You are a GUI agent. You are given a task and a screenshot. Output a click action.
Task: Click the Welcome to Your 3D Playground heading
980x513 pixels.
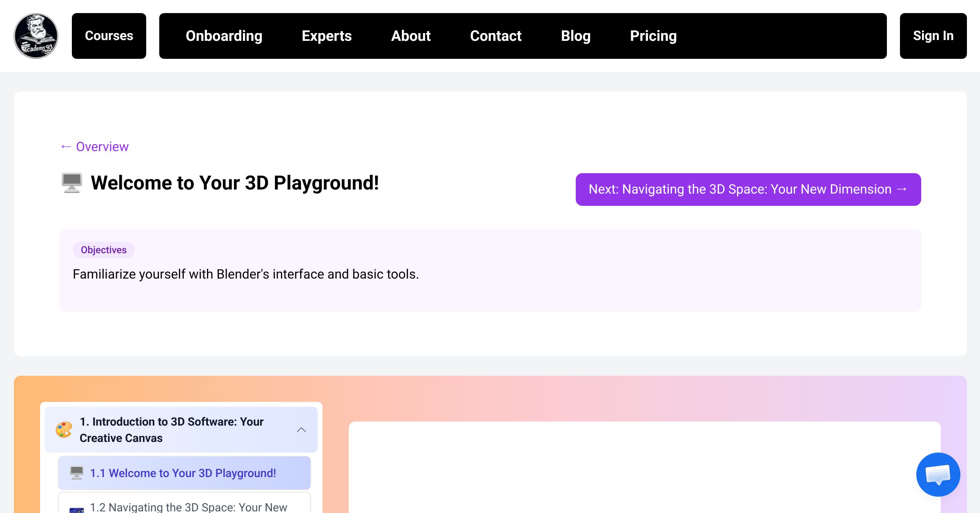tap(235, 183)
